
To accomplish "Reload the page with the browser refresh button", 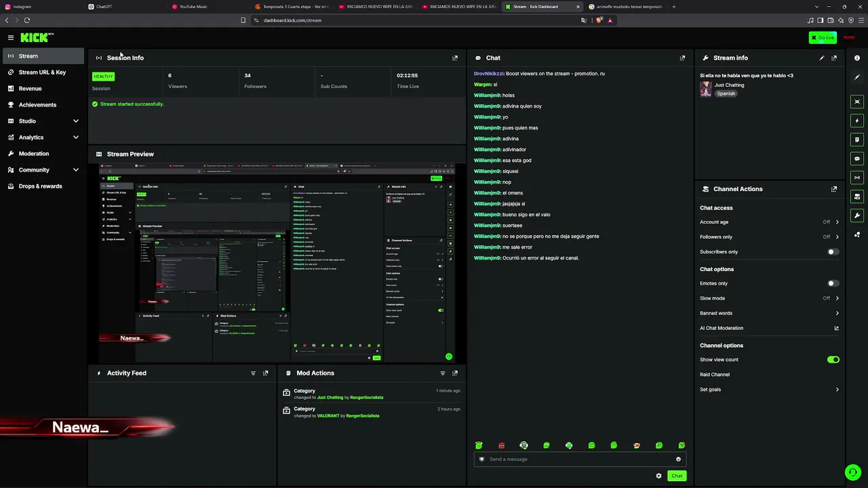I will (x=27, y=20).
